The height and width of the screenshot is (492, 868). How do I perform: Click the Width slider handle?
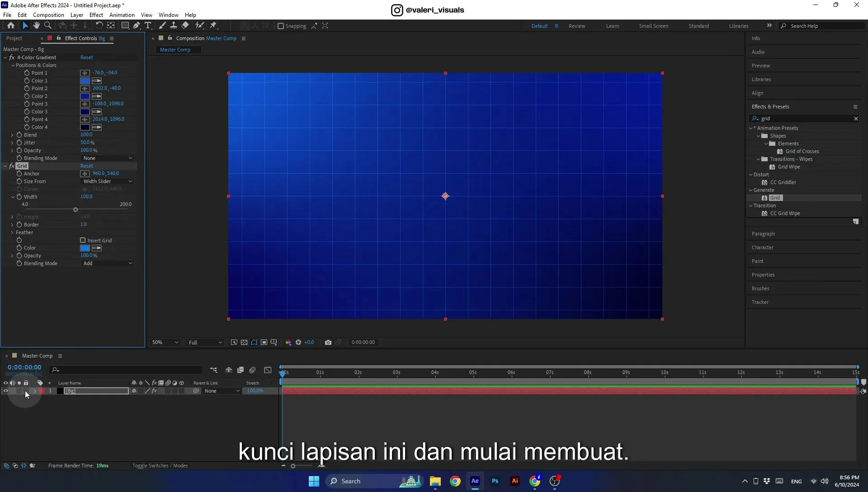[x=75, y=210]
